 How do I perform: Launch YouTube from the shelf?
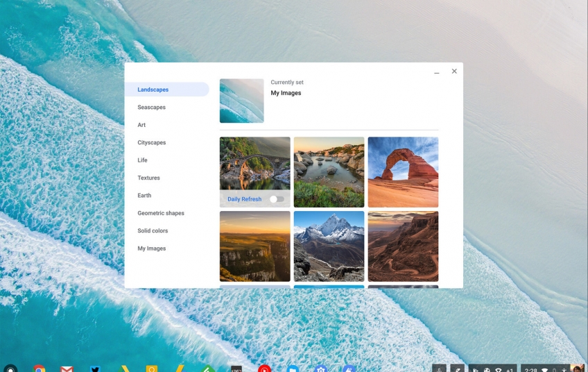[x=264, y=369]
